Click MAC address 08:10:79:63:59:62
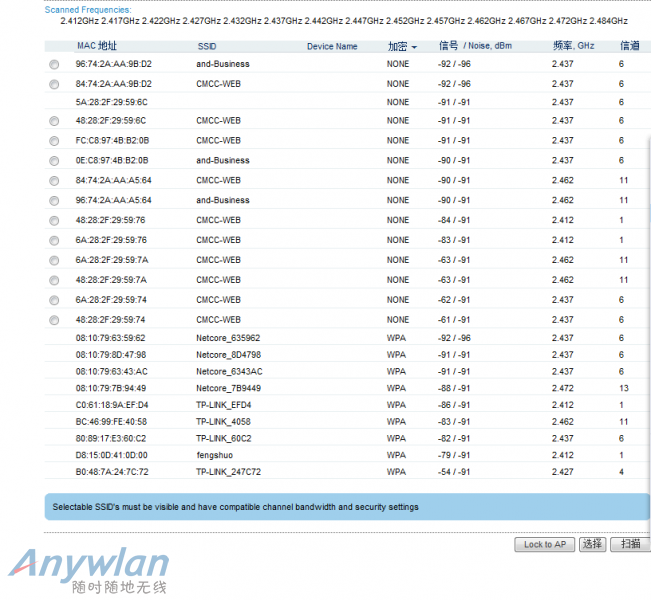Screen dimensions: 651x600 (x=110, y=338)
